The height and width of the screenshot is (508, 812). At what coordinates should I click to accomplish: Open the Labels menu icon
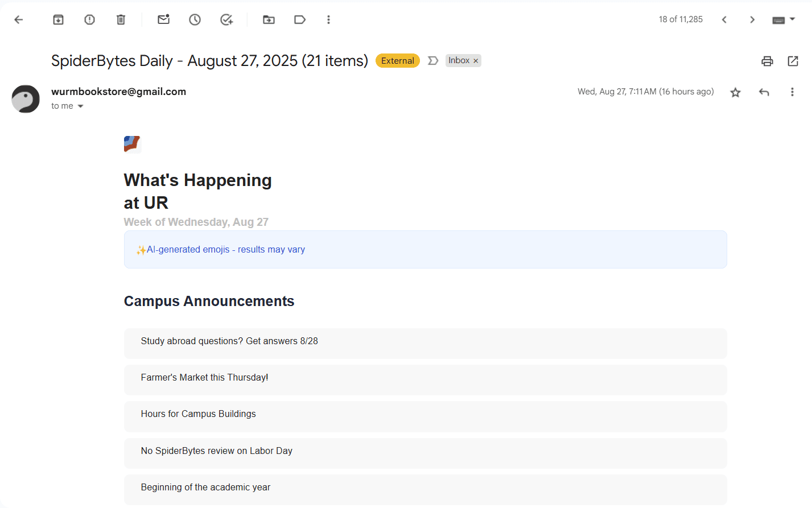tap(300, 20)
